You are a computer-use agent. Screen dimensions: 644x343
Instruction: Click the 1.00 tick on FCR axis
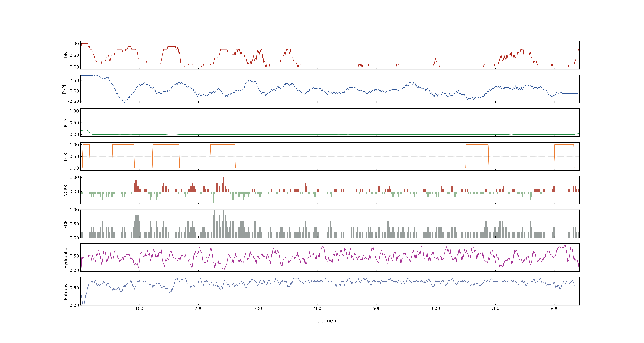tap(74, 210)
